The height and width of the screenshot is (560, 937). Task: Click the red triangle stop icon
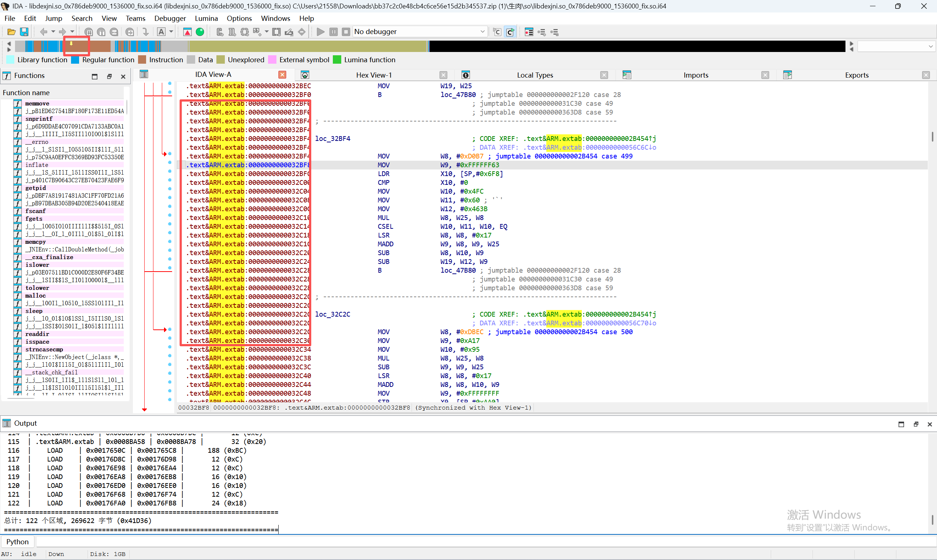tap(187, 32)
